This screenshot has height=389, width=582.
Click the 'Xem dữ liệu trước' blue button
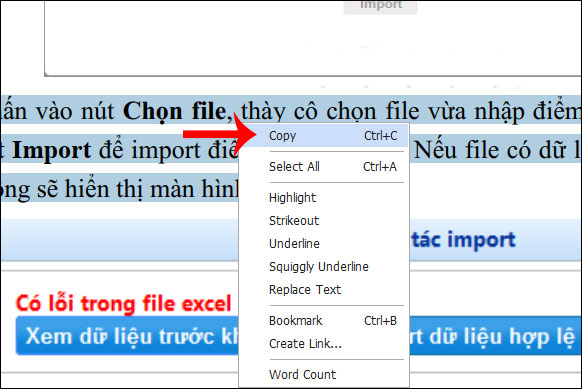127,336
